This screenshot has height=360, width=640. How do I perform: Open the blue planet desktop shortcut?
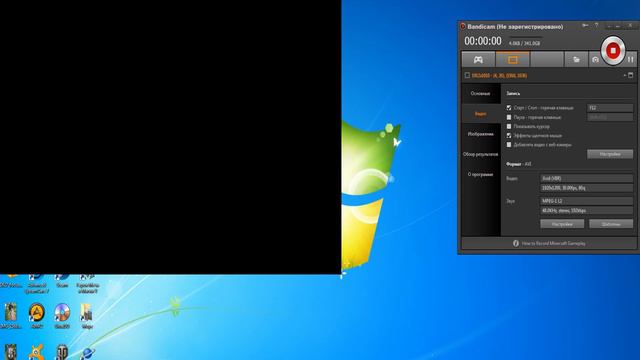pyautogui.click(x=87, y=353)
